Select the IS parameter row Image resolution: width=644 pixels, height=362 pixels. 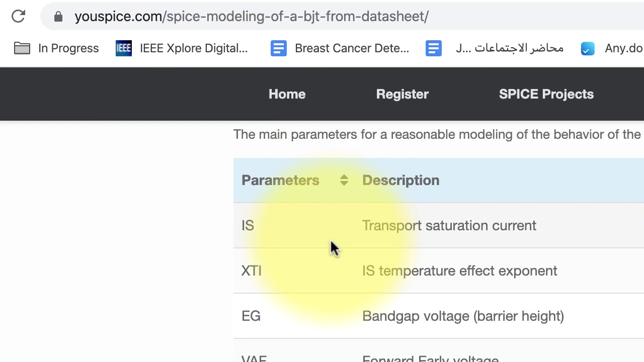point(439,225)
